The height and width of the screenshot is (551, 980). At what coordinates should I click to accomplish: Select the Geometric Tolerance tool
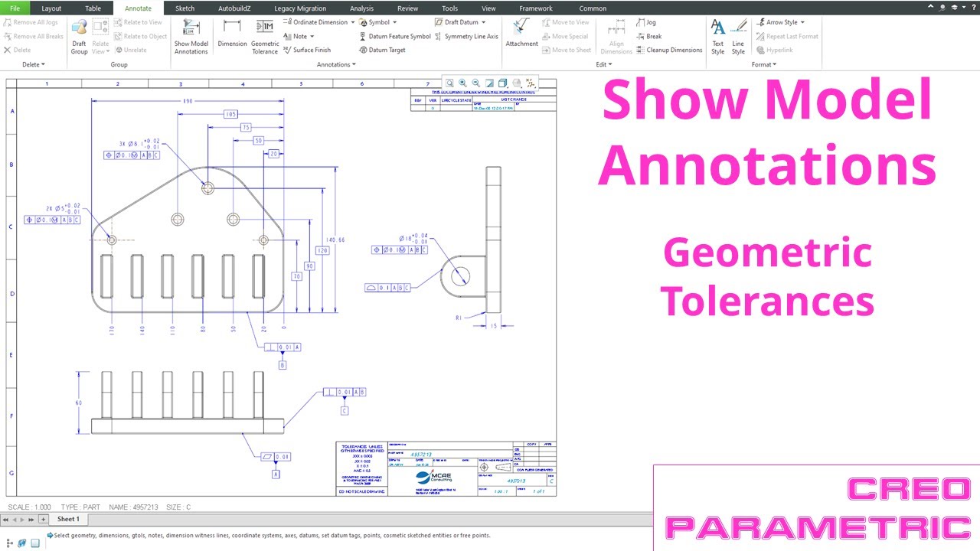[265, 36]
